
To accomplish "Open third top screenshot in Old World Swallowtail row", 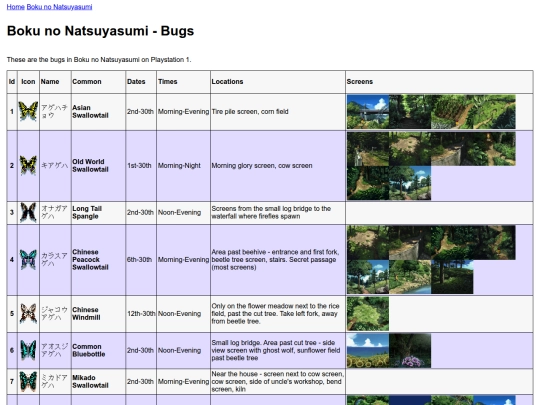I will [x=452, y=149].
